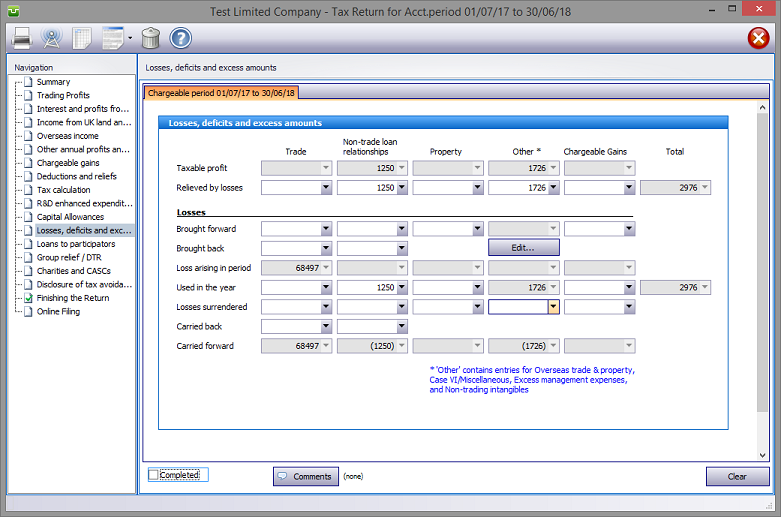Open the notes page toolbar icon
781x517 pixels.
(82, 38)
